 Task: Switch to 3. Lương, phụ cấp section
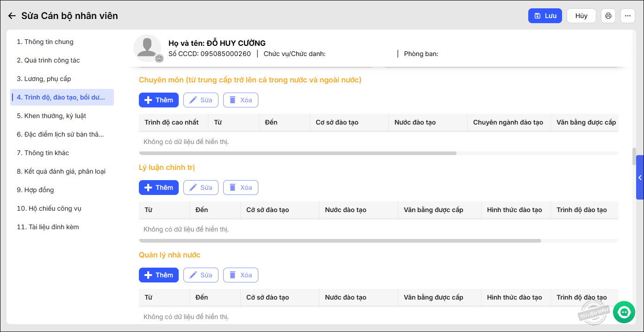44,79
